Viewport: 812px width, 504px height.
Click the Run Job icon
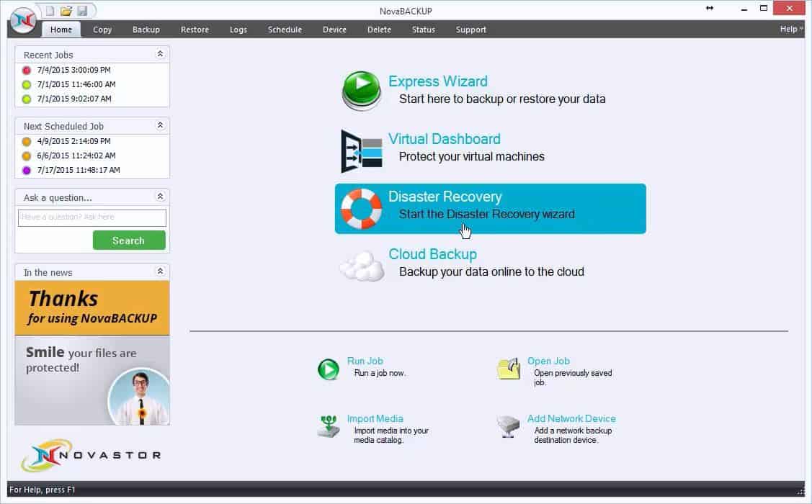(x=329, y=369)
